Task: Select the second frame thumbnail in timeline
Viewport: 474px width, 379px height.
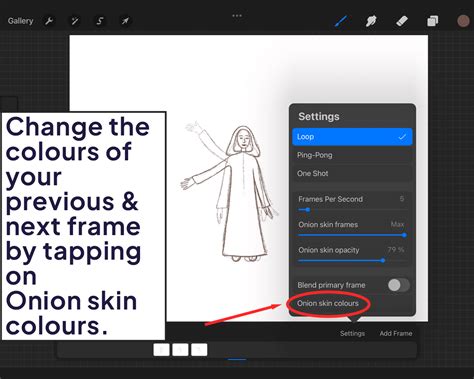Action: coord(180,350)
